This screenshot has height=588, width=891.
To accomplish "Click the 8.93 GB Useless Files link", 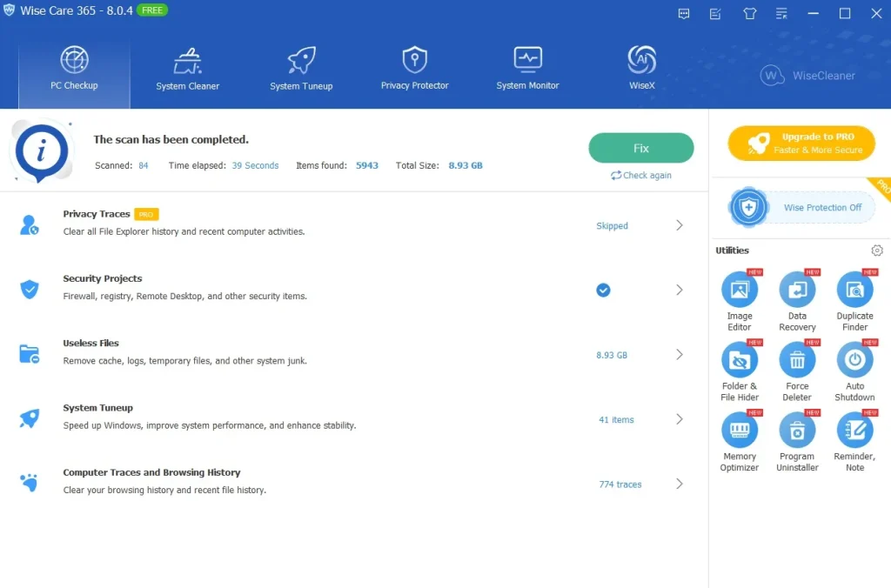I will point(612,355).
